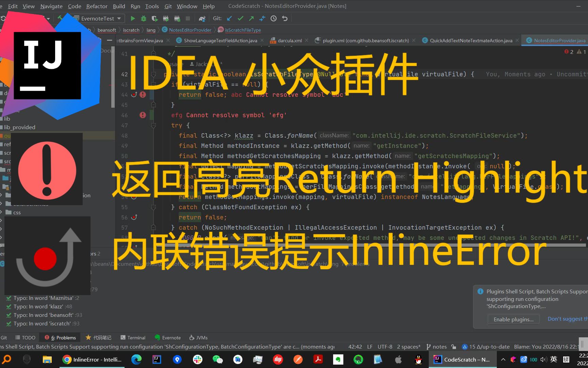The image size is (588, 368).
Task: Click isScratchFileType breadcrumb
Action: [x=240, y=30]
